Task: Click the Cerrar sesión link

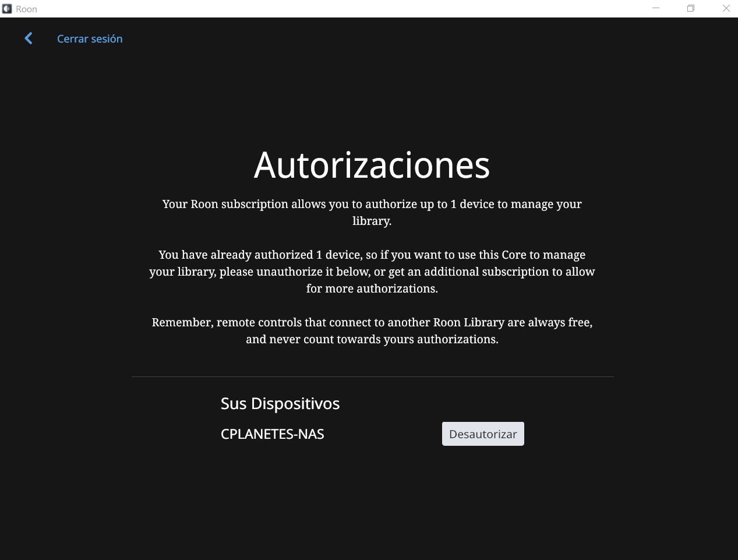Action: pyautogui.click(x=90, y=38)
